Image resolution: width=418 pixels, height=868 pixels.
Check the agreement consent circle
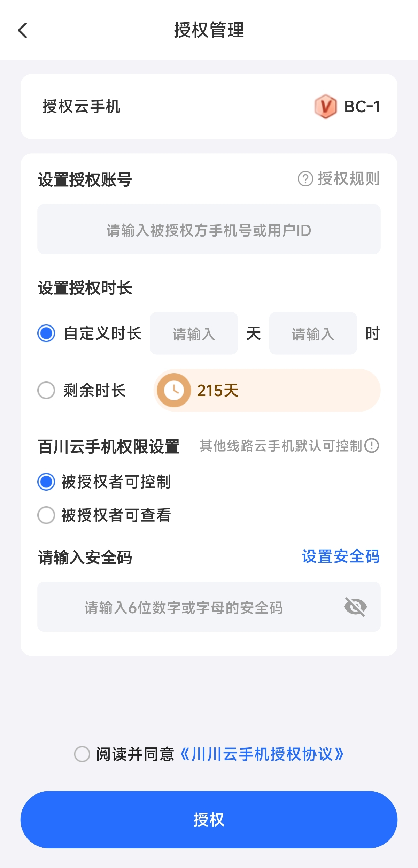82,754
